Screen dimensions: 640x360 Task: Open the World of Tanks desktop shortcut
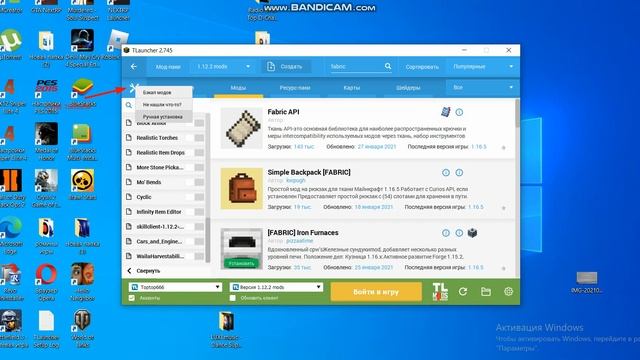tap(82, 329)
